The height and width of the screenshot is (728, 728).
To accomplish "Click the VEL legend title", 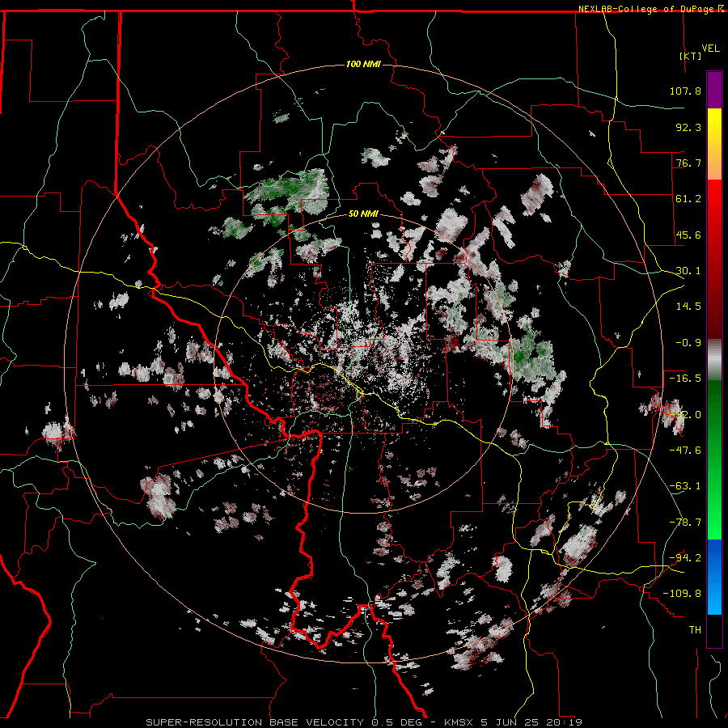I will 710,49.
